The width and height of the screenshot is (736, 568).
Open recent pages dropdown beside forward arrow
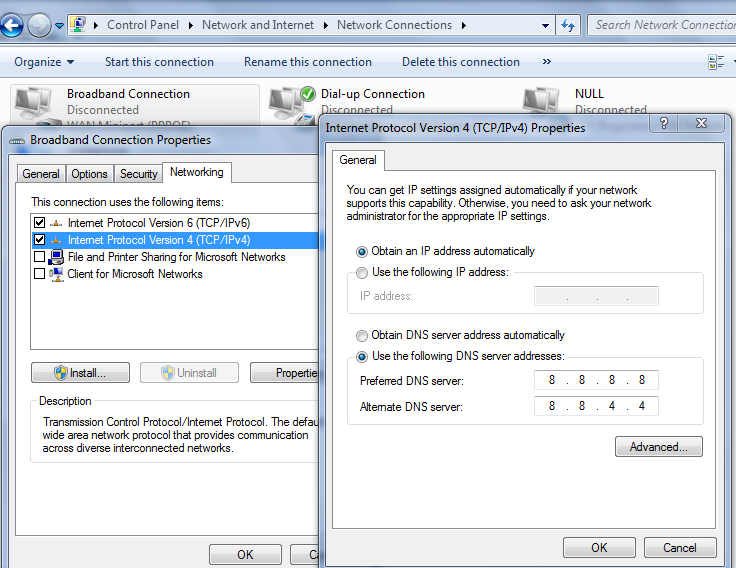59,25
